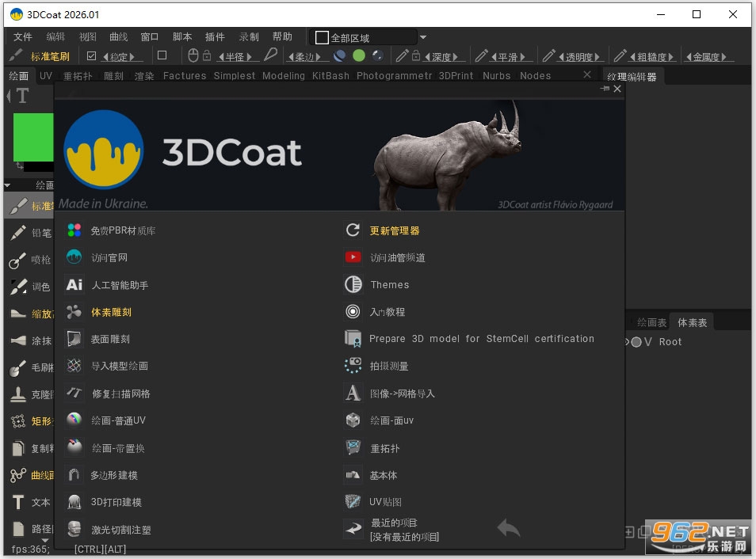Open 3D print modeling (3D打印建模) icon

click(74, 502)
